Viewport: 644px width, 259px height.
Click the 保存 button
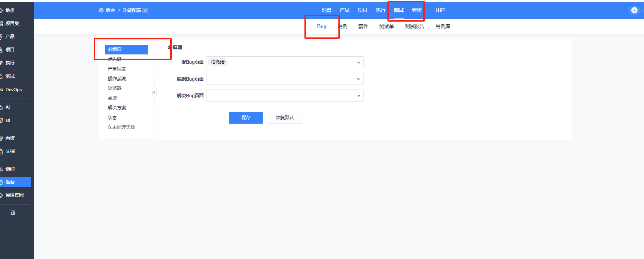point(246,118)
